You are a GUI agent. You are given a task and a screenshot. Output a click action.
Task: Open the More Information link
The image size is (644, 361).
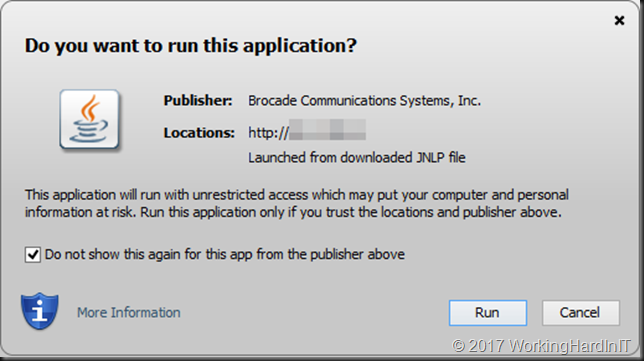(129, 313)
